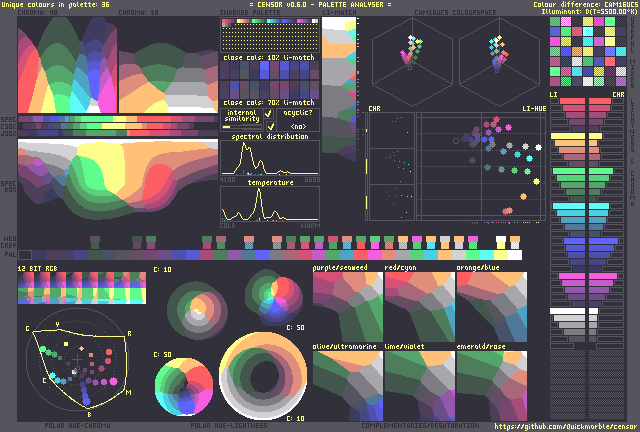Viewport: 640px width, 432px height.
Task: Select the red/cyan complementary panel
Action: pos(420,307)
